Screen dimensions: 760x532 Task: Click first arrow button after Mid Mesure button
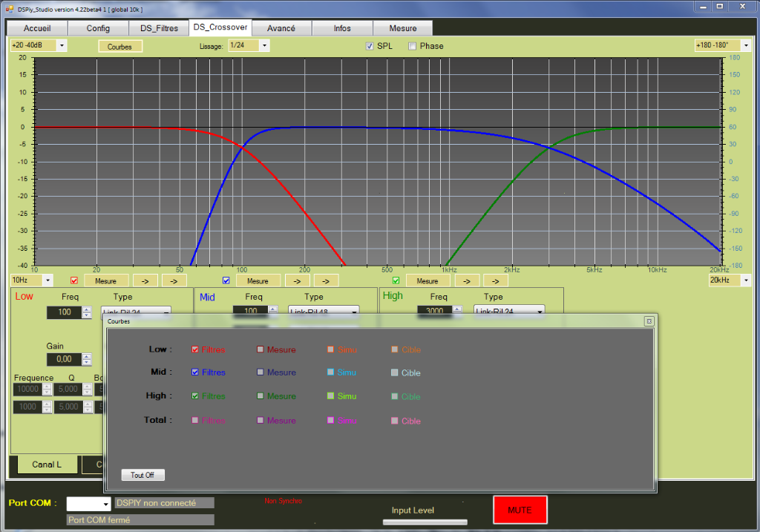coord(297,281)
